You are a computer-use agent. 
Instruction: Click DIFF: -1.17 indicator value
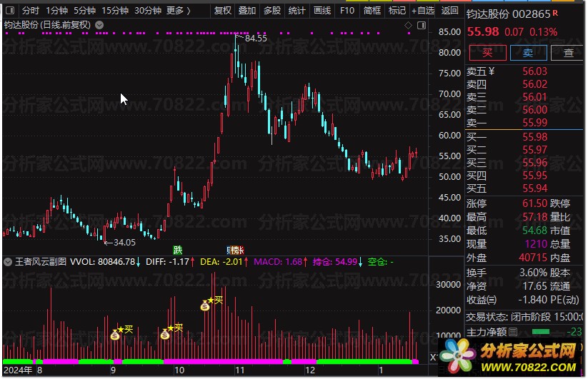coord(170,262)
